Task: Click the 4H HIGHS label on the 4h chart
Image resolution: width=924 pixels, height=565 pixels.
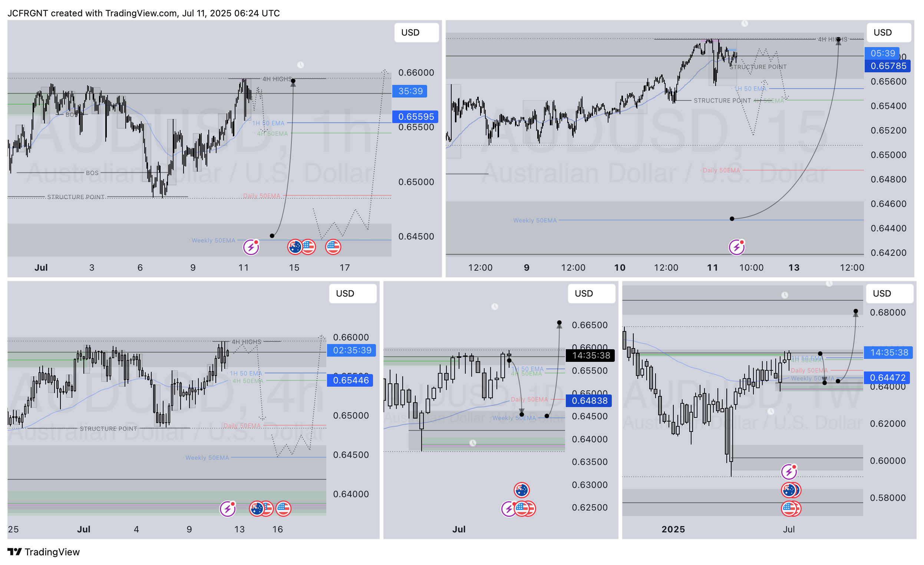Action: (246, 342)
